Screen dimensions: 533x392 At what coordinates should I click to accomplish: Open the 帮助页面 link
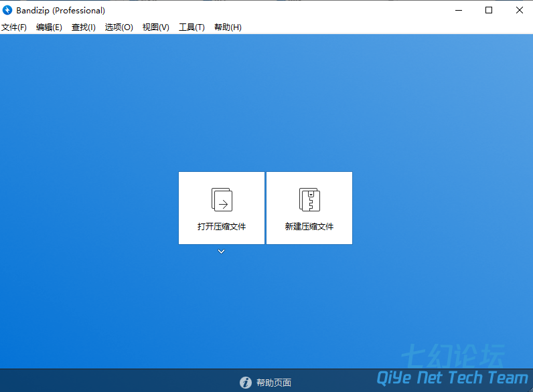click(x=274, y=383)
